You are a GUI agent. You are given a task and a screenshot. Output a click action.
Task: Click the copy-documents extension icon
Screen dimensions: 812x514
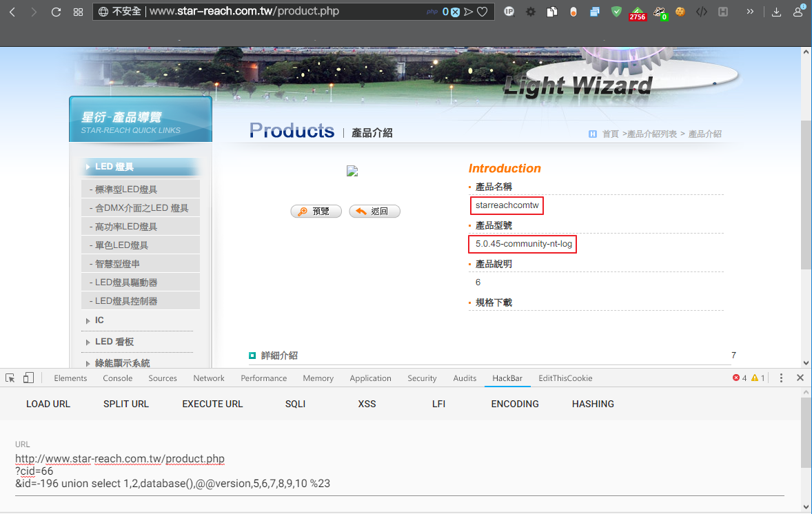point(552,12)
